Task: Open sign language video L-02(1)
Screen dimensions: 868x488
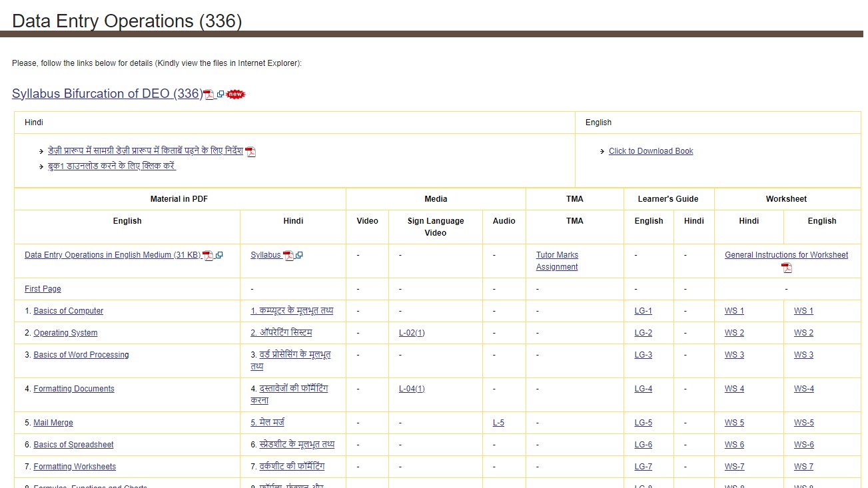Action: (x=412, y=333)
